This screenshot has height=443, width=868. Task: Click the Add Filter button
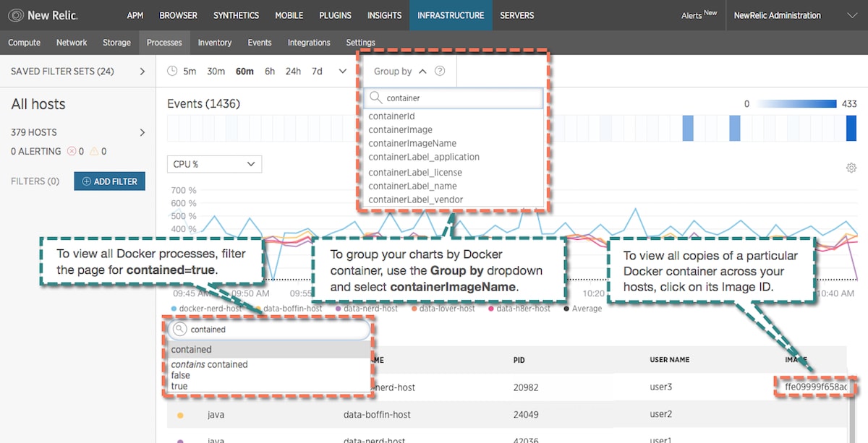tap(110, 181)
